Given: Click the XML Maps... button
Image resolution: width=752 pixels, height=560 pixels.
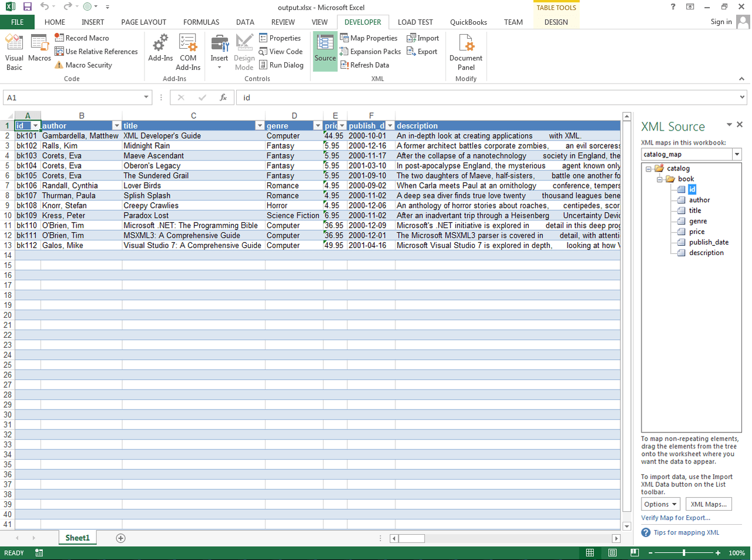Looking at the screenshot, I should point(709,504).
